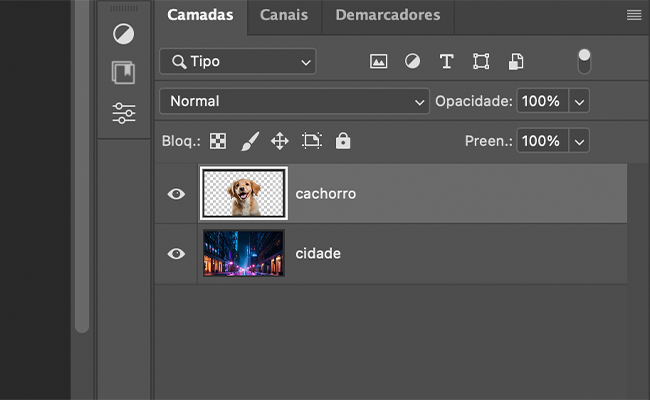Lock transparent pixels checkerboard icon

(218, 141)
